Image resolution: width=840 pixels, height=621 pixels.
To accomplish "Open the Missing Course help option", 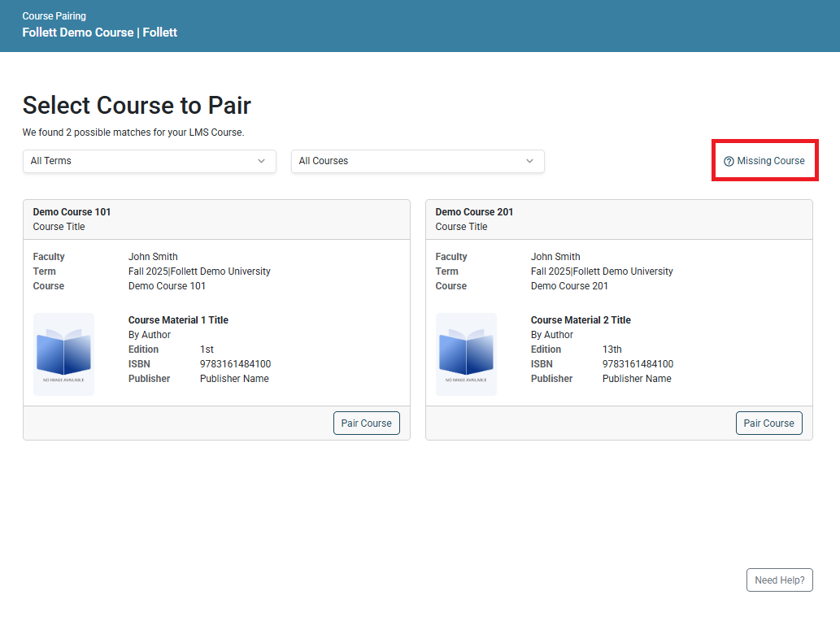I will [x=764, y=160].
